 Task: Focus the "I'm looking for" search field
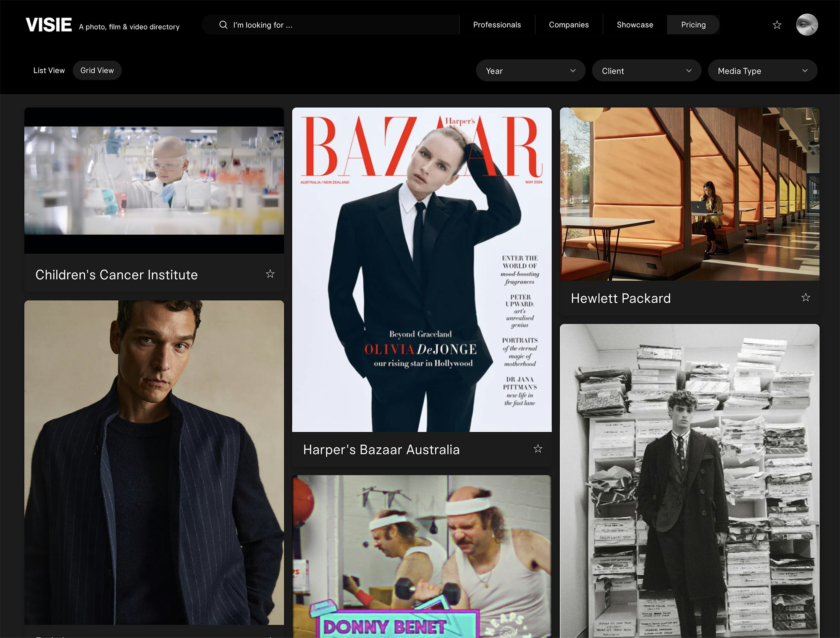(x=331, y=25)
